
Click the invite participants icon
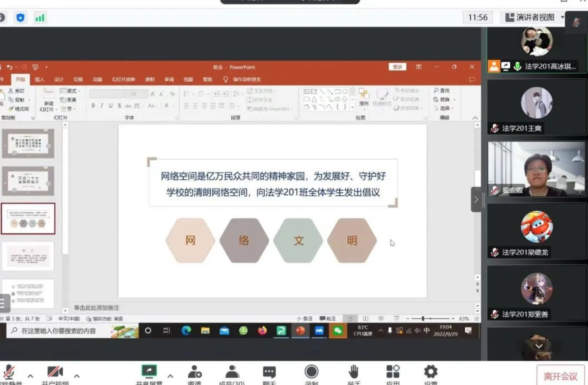(x=195, y=372)
